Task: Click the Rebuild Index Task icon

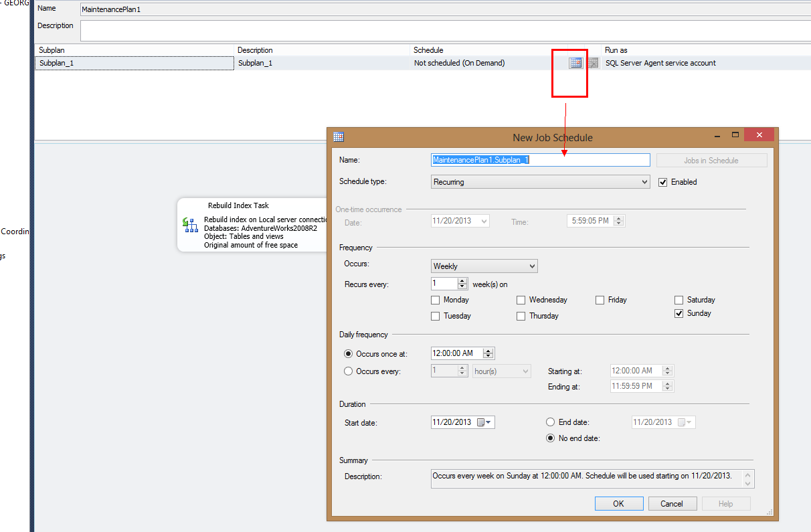Action: pos(191,226)
